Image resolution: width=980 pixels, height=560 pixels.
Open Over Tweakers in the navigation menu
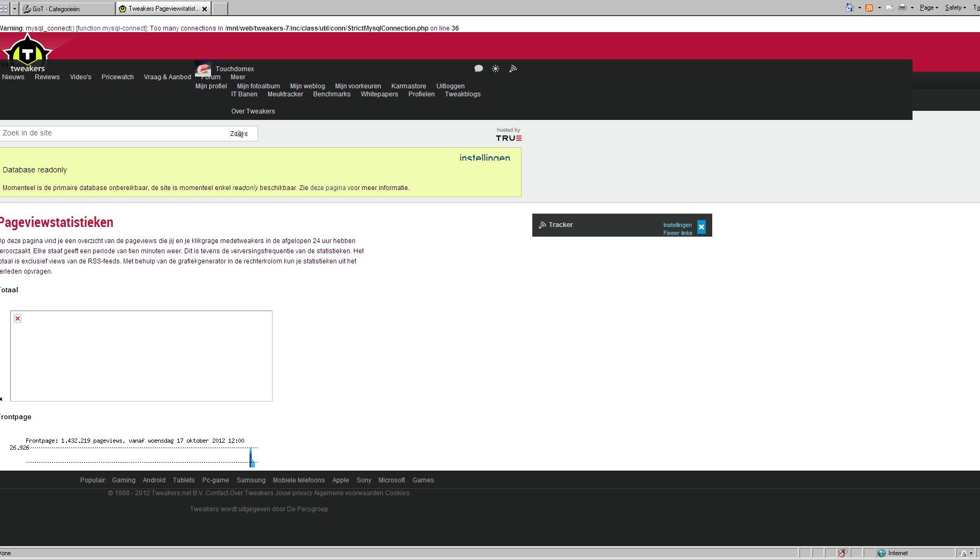(x=253, y=111)
